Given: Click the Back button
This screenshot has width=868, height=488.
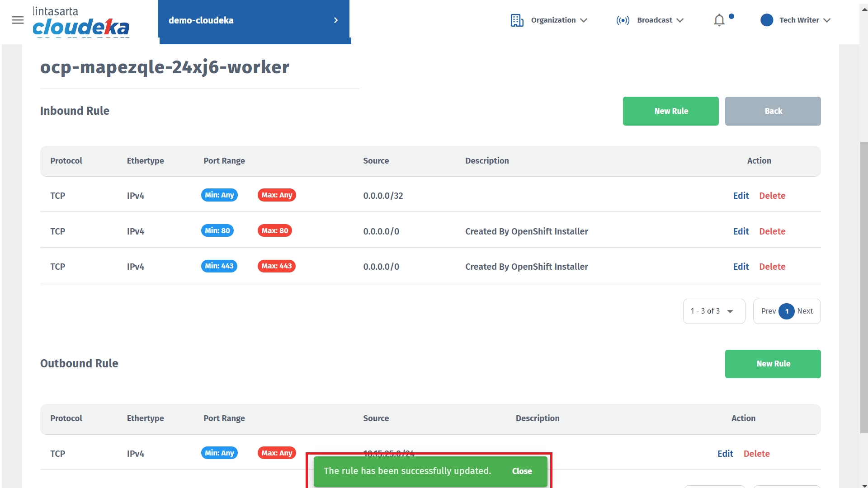Looking at the screenshot, I should (773, 111).
